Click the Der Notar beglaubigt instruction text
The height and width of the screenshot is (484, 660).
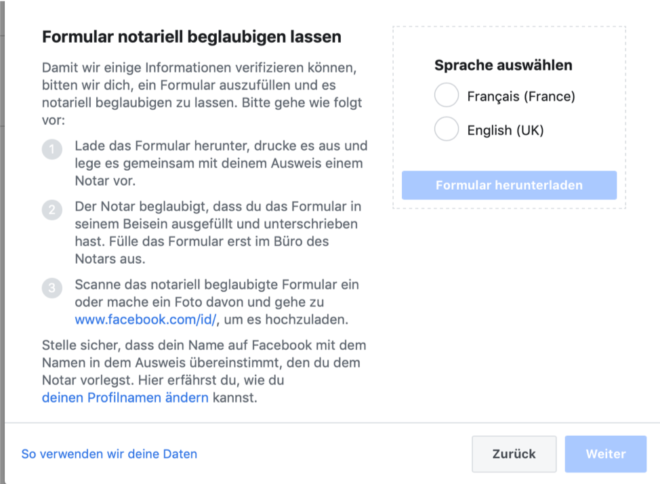tap(218, 232)
